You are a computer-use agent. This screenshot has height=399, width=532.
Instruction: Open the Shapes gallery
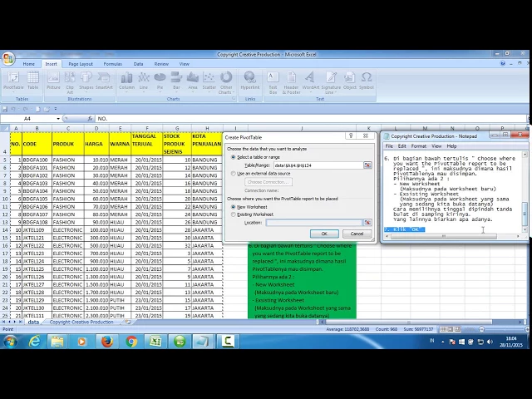pyautogui.click(x=86, y=81)
